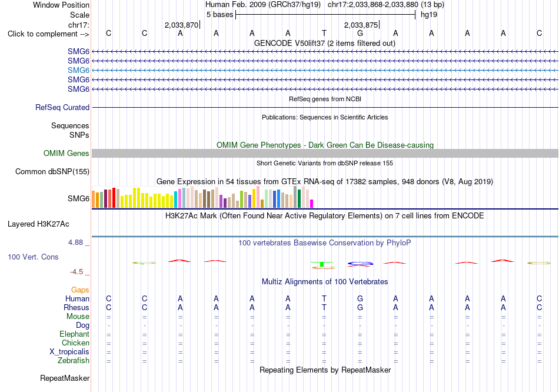Click the light-blue SMG6 transcript arrow line
559x392 pixels.
click(x=325, y=70)
